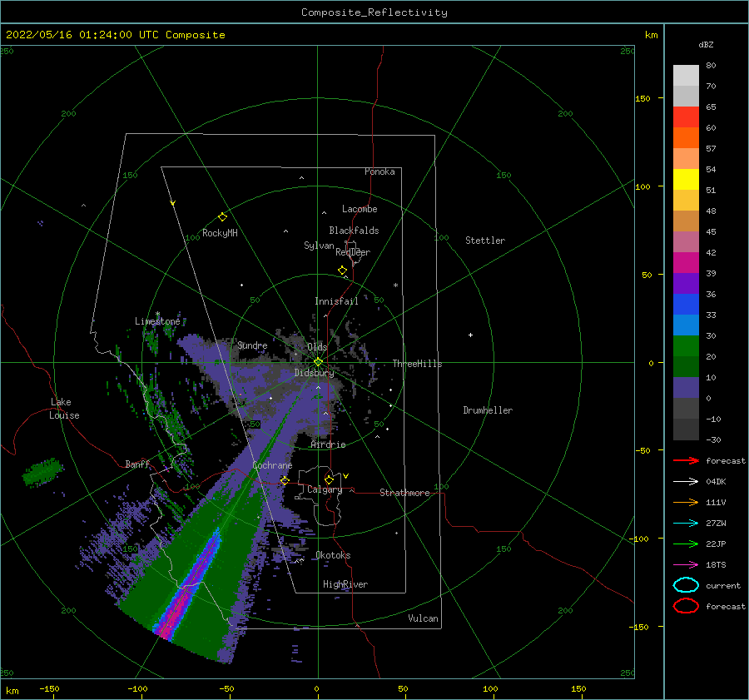Select the orange 111V arrow legend icon
The image size is (749, 700).
tap(686, 502)
